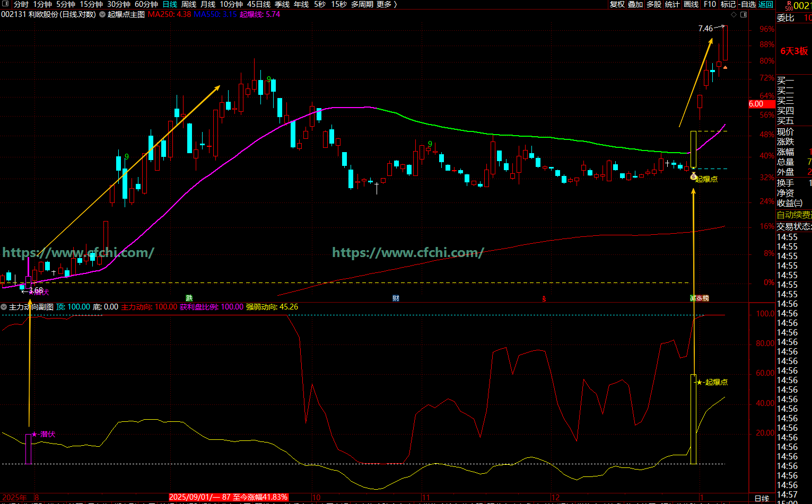Screen dimensions: 812x504
Task: Click the 002131 利欧股份 stock title
Action: coord(48,14)
